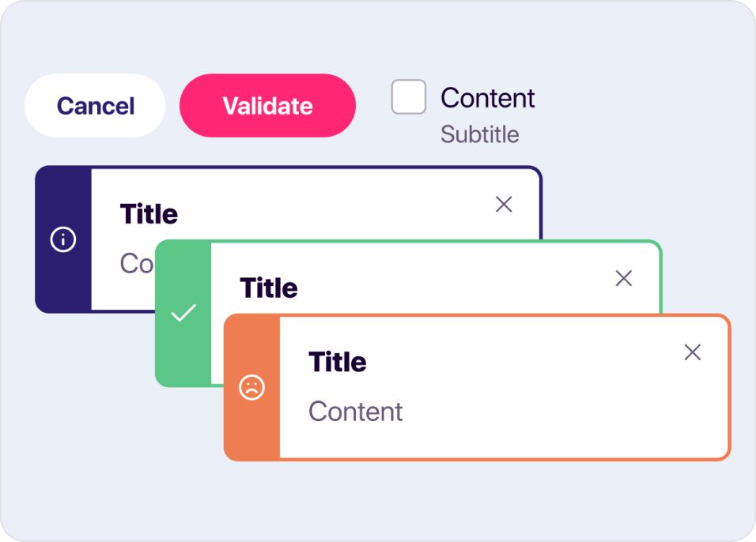Dismiss the orange notification via its X icon
Image resolution: width=756 pixels, height=542 pixels.
pyautogui.click(x=693, y=352)
